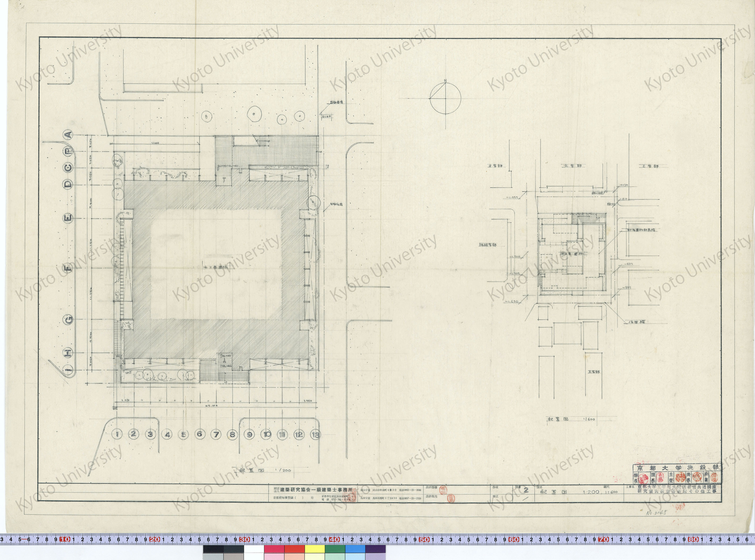Click grid column marker circle 1
755x560 pixels.
[x=117, y=434]
